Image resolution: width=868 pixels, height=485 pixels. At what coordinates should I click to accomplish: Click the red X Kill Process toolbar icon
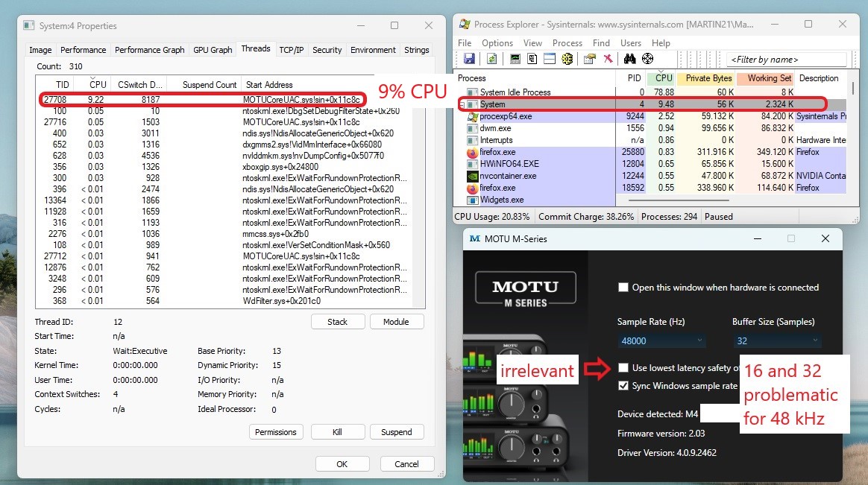pos(608,59)
